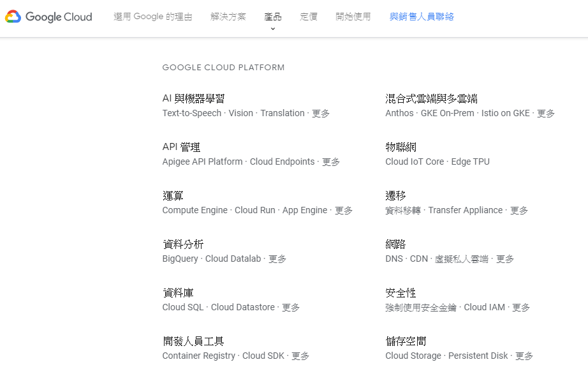Open 虛擬私人雲端 link

coord(462,259)
